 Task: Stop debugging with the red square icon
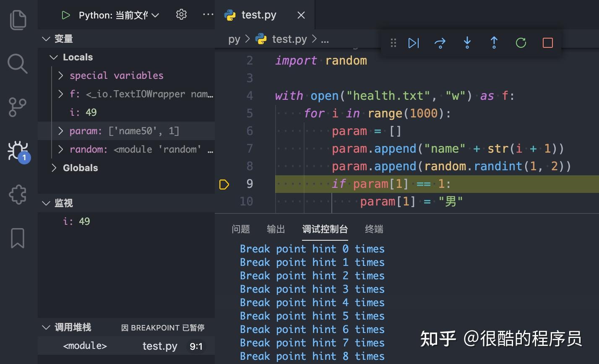pos(547,43)
